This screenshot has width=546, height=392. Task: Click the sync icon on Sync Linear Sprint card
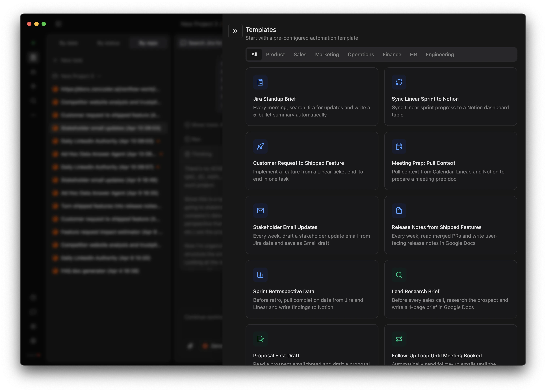(x=399, y=82)
